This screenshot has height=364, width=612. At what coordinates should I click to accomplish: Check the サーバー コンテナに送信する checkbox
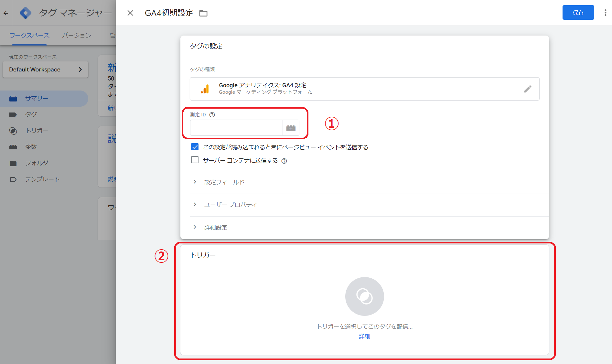tap(195, 160)
